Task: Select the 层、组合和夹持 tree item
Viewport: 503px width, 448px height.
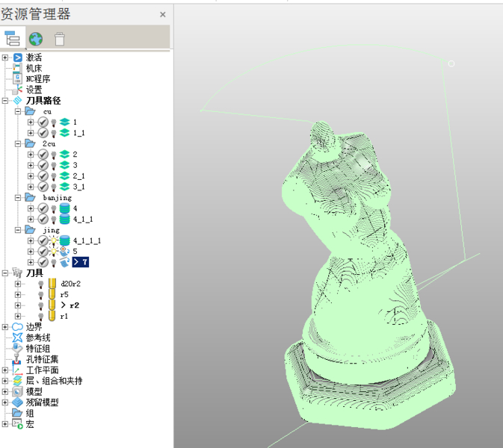Action: [x=54, y=381]
